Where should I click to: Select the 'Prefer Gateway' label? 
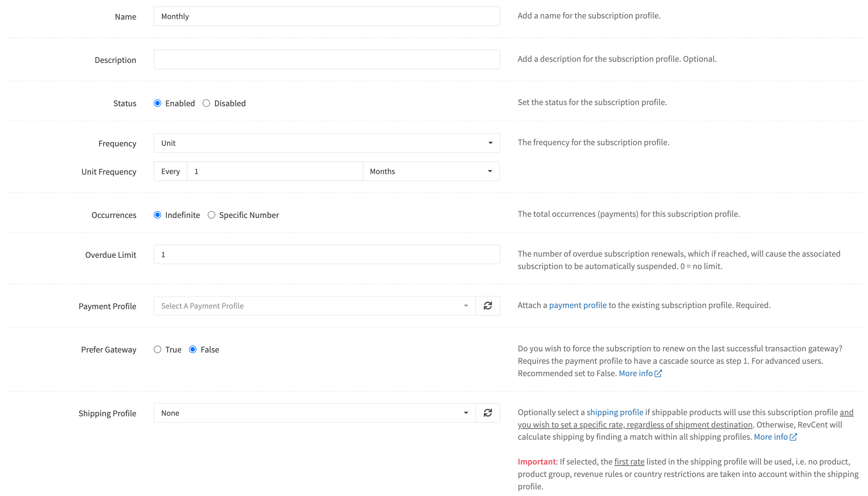(109, 350)
